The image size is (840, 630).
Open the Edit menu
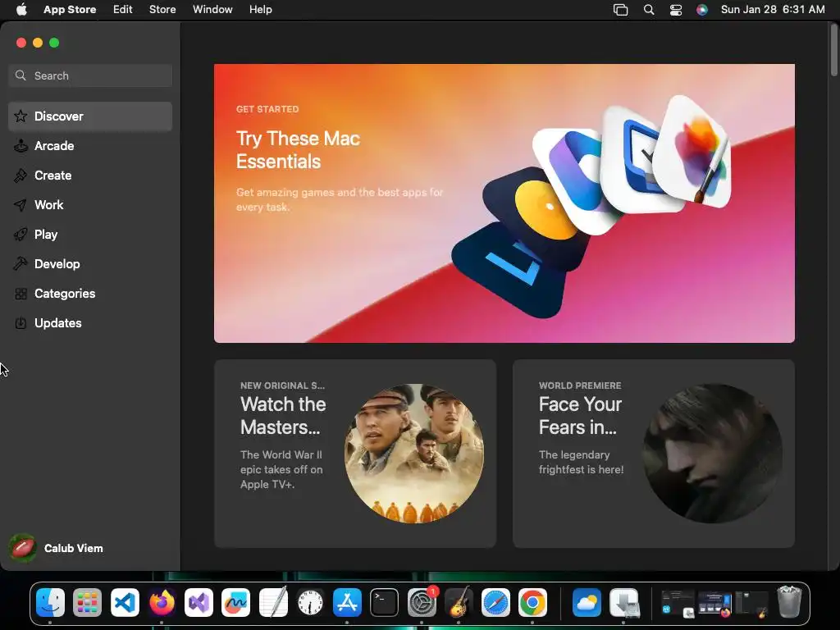click(123, 9)
